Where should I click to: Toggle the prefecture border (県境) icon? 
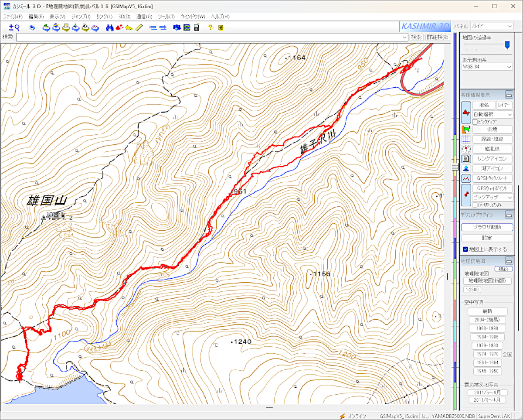(x=466, y=130)
